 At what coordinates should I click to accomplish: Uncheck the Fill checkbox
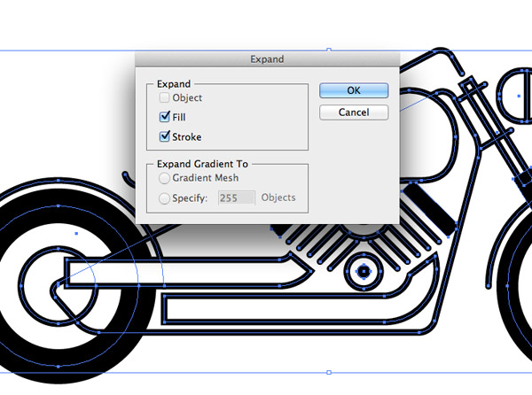pyautogui.click(x=165, y=117)
